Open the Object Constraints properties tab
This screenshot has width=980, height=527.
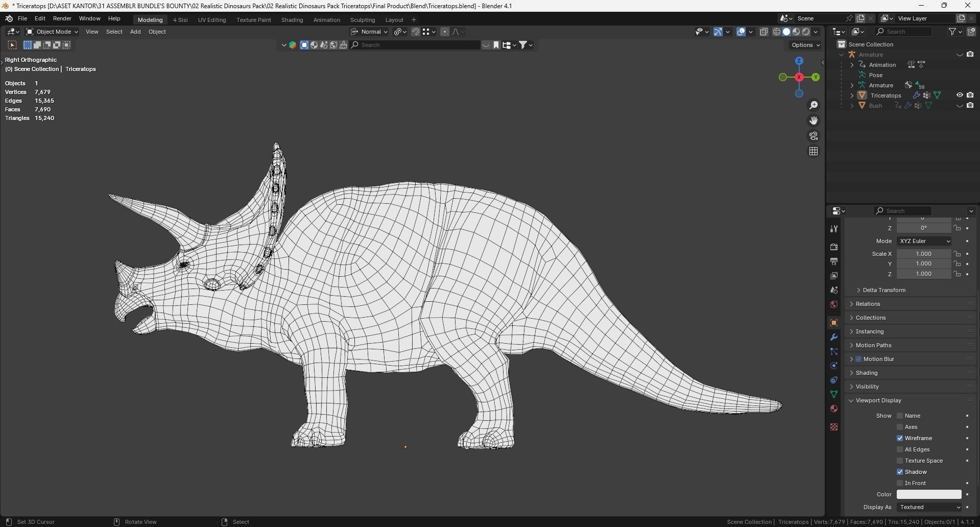(x=834, y=380)
